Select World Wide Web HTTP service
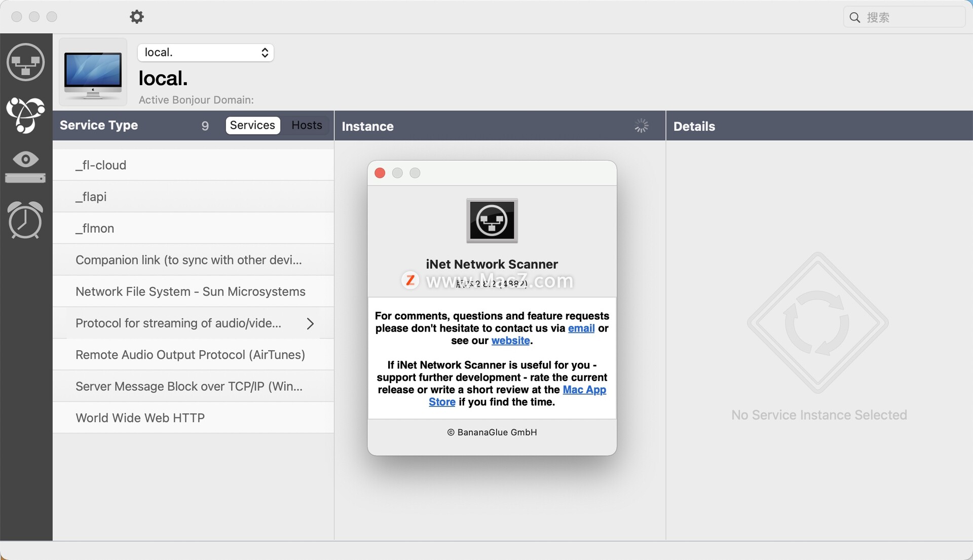This screenshot has width=973, height=560. tap(193, 418)
